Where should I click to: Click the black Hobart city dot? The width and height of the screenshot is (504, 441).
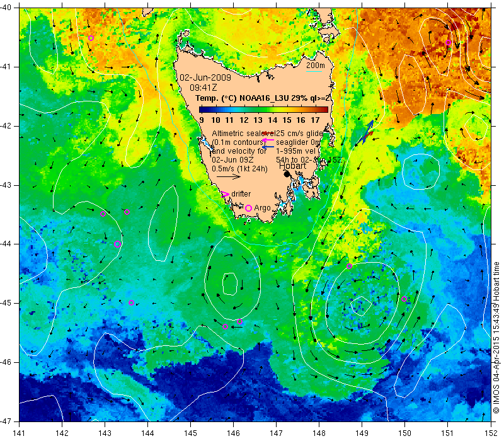click(x=287, y=174)
